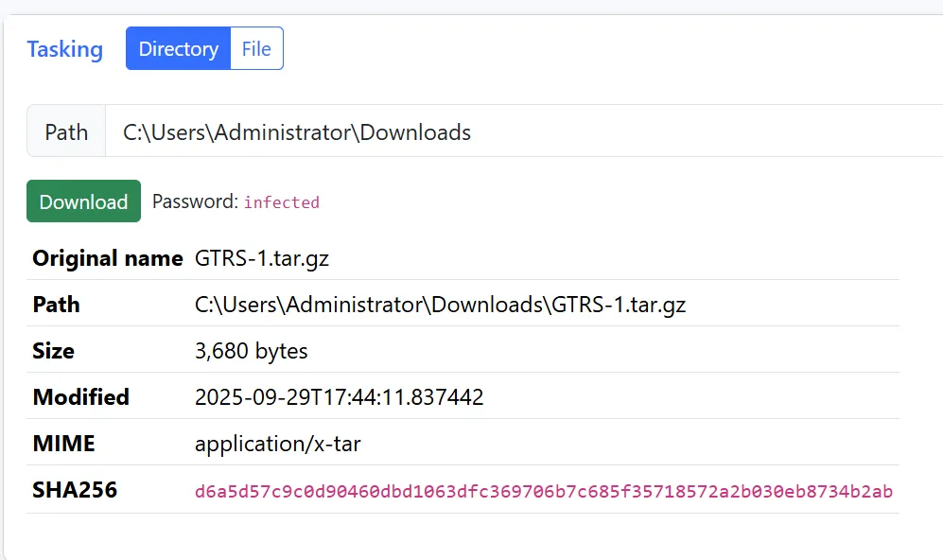943x560 pixels.
Task: Click the Tasking heading link
Action: click(x=64, y=49)
